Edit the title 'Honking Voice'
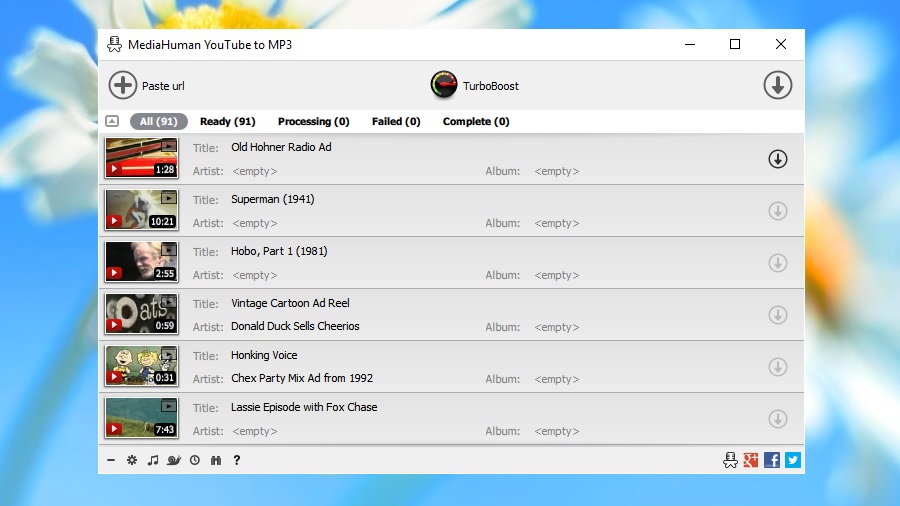Image resolution: width=900 pixels, height=506 pixels. [264, 355]
